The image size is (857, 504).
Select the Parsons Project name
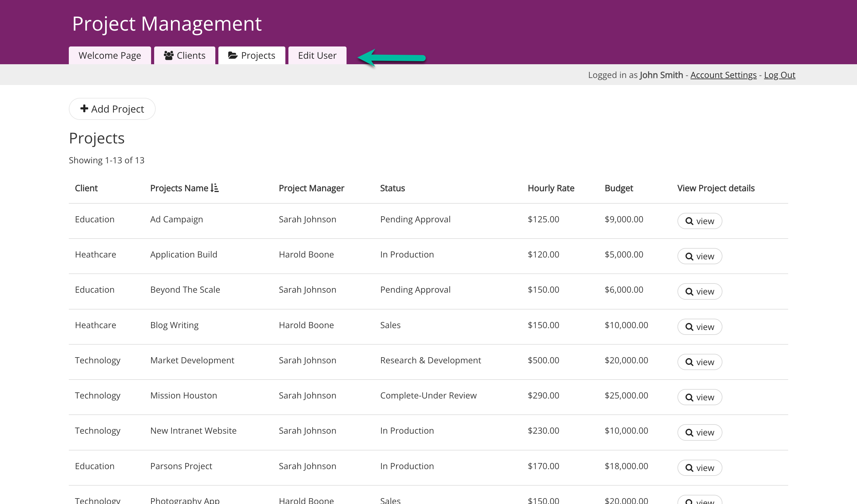tap(181, 466)
